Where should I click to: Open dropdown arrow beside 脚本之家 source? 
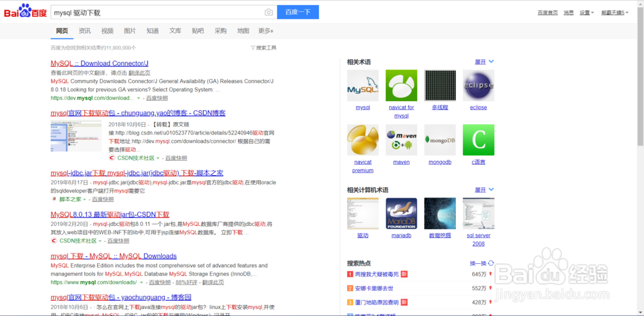[x=84, y=200]
